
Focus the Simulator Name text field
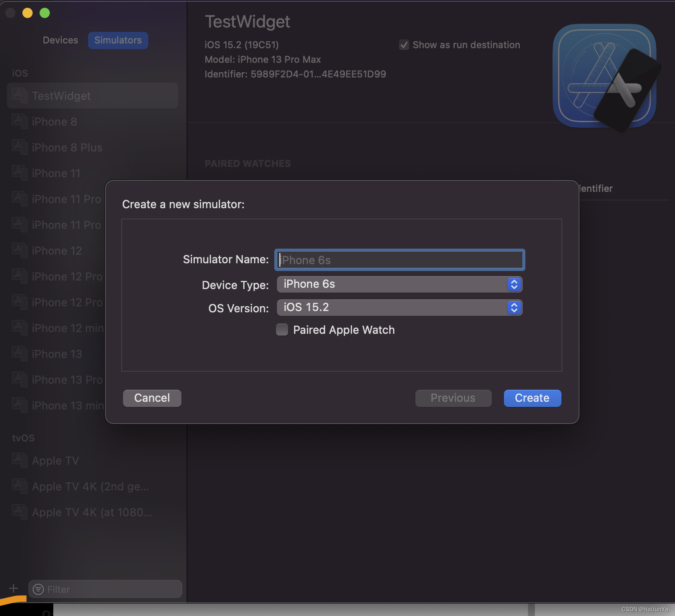(400, 260)
